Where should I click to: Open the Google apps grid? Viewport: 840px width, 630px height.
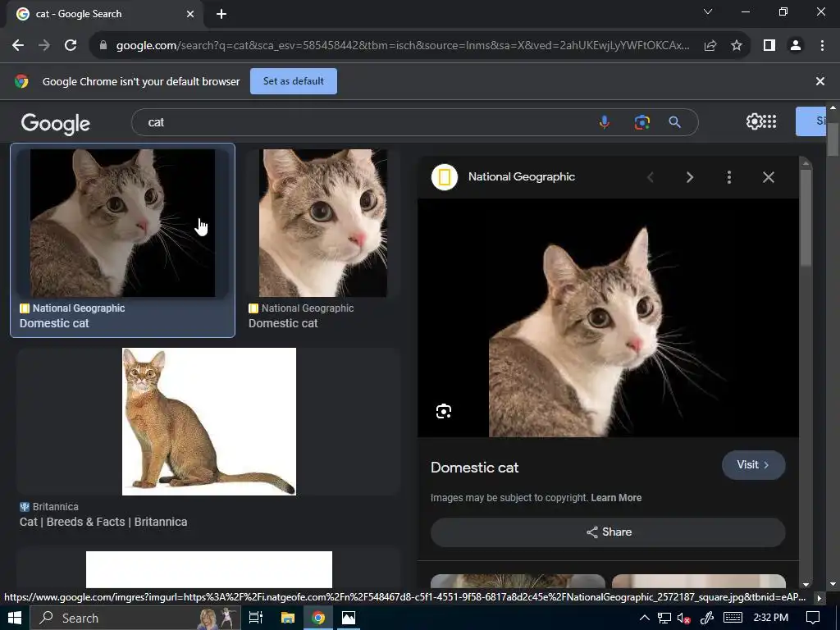(x=769, y=121)
